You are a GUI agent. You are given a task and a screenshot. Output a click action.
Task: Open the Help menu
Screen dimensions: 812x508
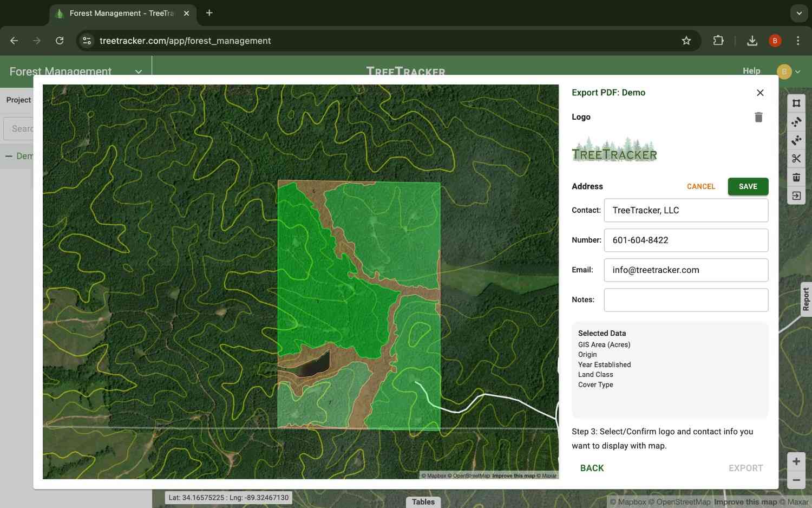coord(751,70)
